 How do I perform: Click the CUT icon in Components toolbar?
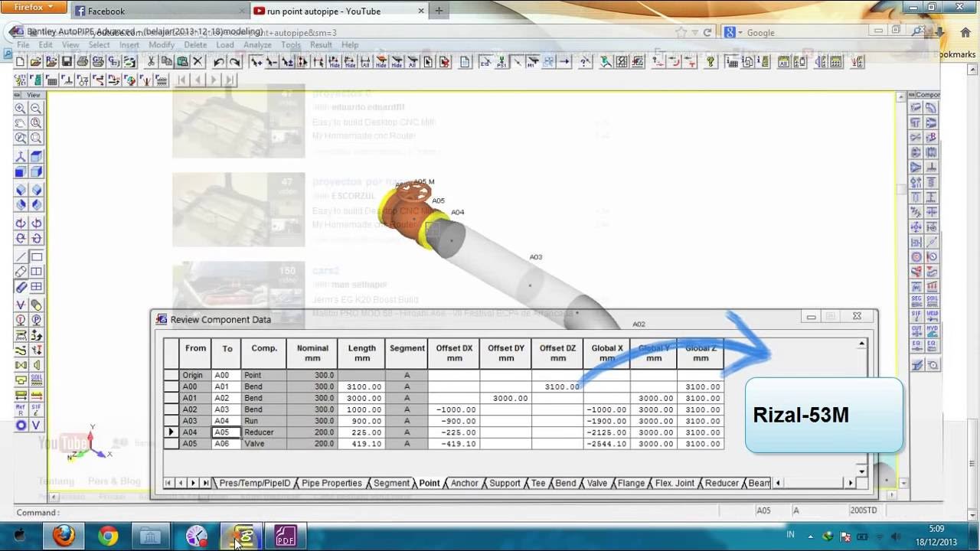coord(916,331)
